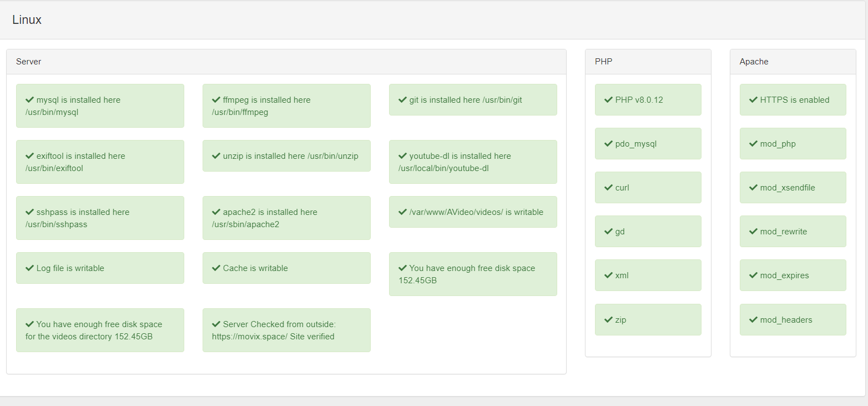The image size is (868, 406).
Task: Click the check icon beside git installed
Action: pyautogui.click(x=403, y=100)
